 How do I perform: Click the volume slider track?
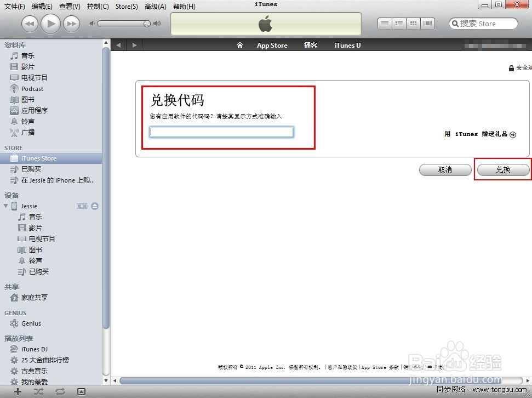[x=124, y=24]
